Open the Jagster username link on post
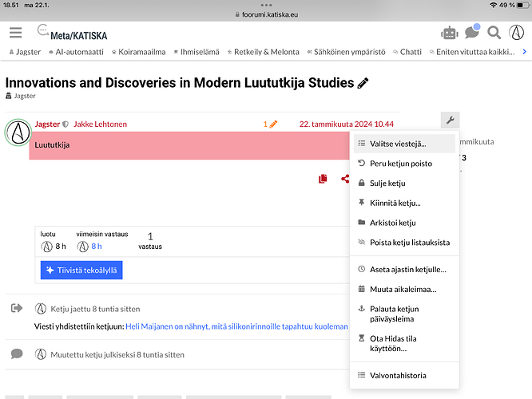 point(47,124)
